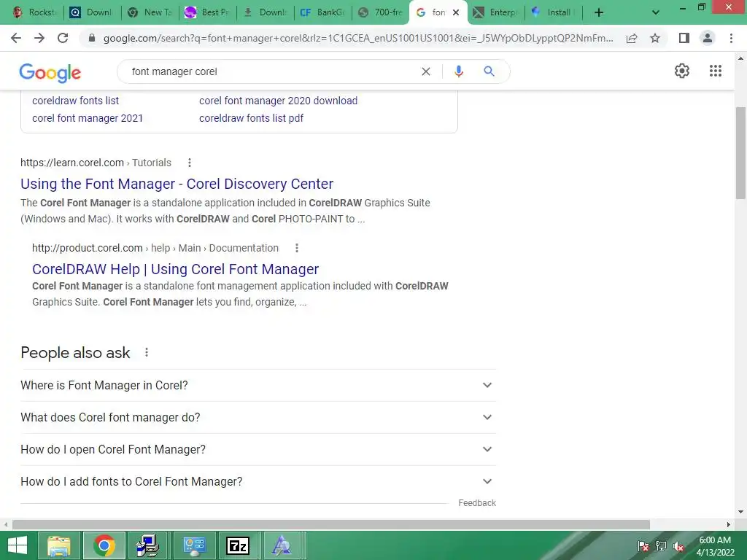Switch to the Enterprise tab
Viewport: 747px width, 560px height.
[x=496, y=12]
